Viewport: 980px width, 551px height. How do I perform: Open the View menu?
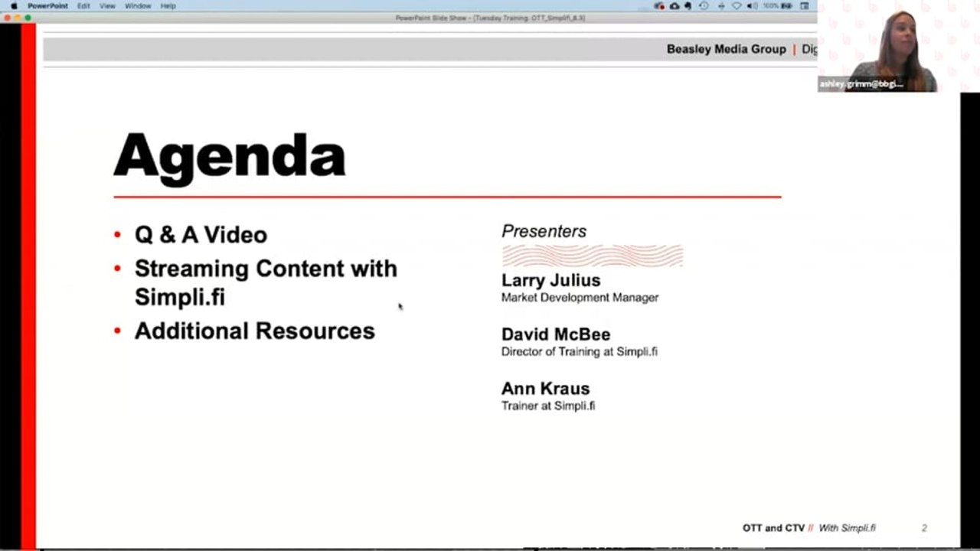pos(107,5)
